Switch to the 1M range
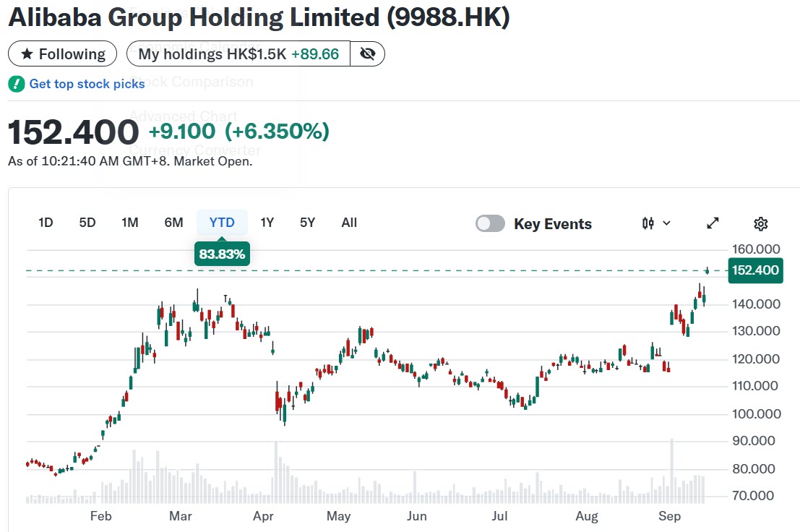This screenshot has height=532, width=800. [129, 223]
